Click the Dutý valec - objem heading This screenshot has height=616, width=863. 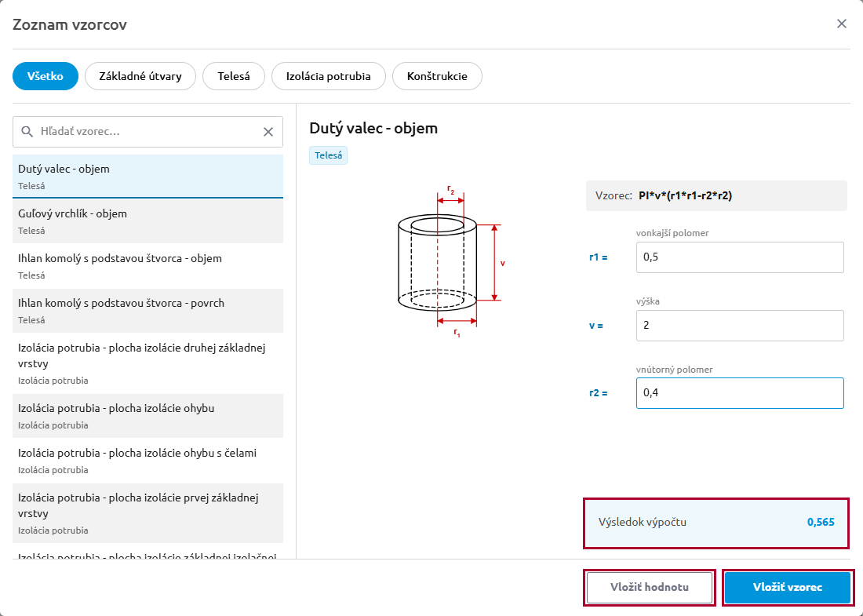tap(373, 128)
